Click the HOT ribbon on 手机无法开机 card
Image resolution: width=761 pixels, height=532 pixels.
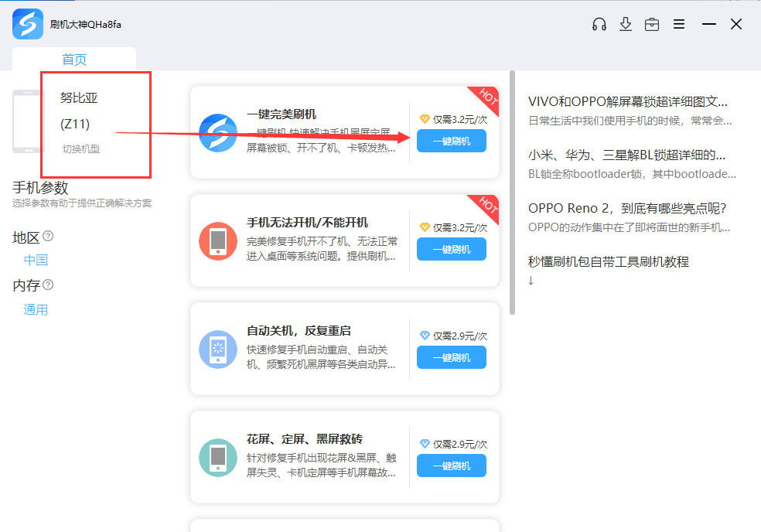(487, 206)
